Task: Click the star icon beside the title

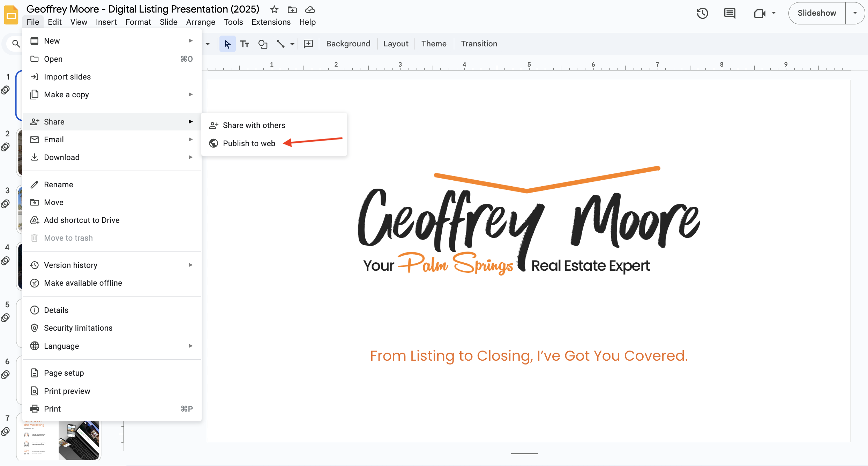Action: [x=274, y=9]
